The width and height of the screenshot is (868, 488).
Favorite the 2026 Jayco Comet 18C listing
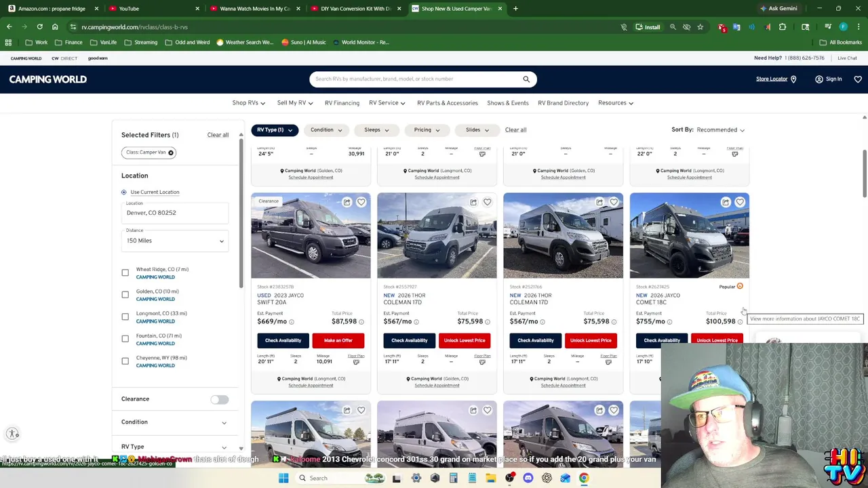[x=739, y=202]
